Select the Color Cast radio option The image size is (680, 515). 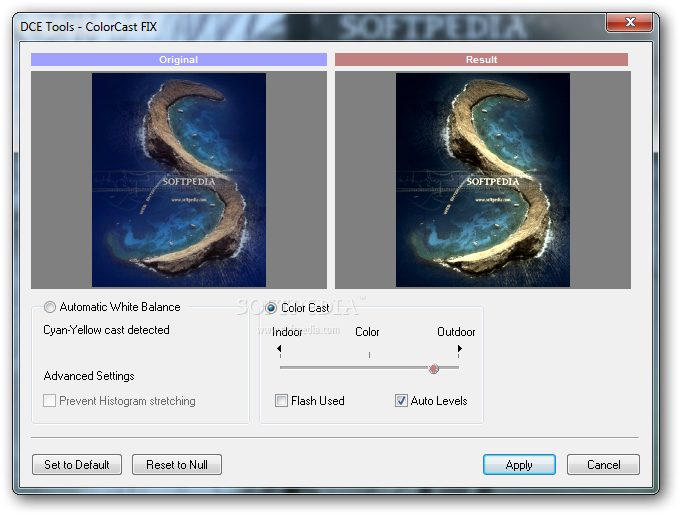pos(271,308)
